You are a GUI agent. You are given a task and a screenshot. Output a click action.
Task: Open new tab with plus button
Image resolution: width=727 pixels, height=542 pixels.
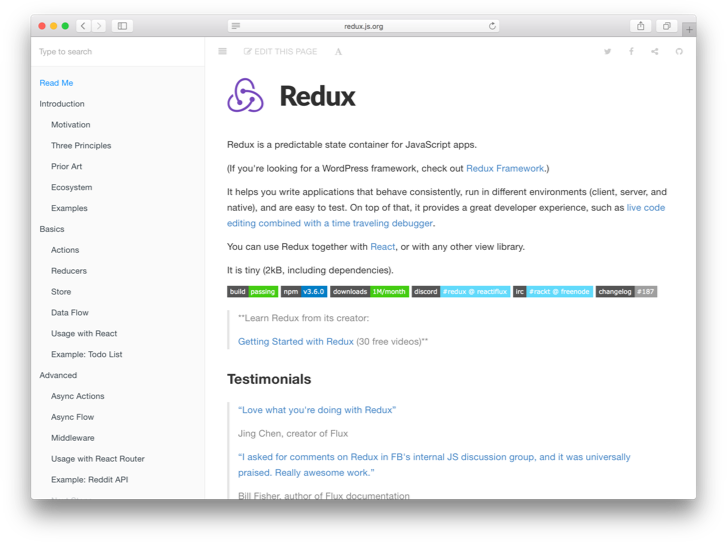tap(689, 29)
